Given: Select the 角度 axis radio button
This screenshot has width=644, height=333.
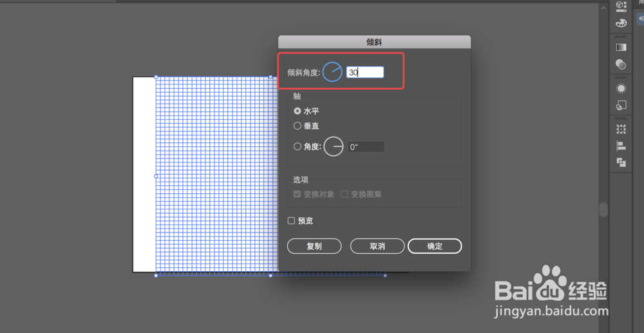Looking at the screenshot, I should [x=298, y=146].
